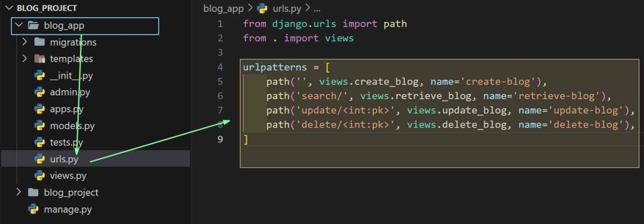Open admin.py in the explorer
The width and height of the screenshot is (644, 224).
pyautogui.click(x=70, y=92)
